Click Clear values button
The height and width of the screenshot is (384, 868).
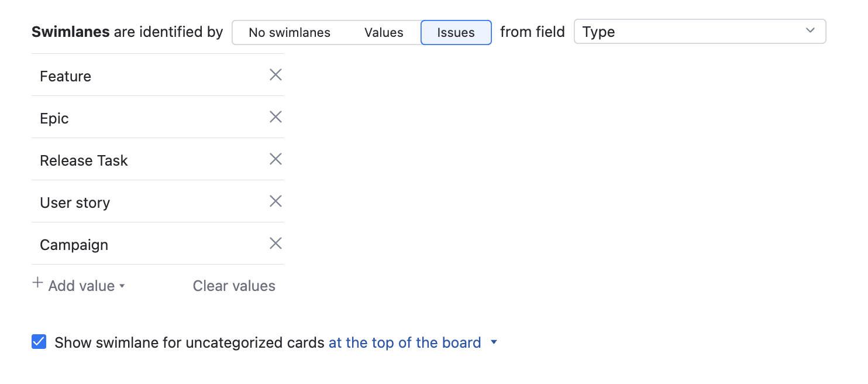[x=234, y=286]
